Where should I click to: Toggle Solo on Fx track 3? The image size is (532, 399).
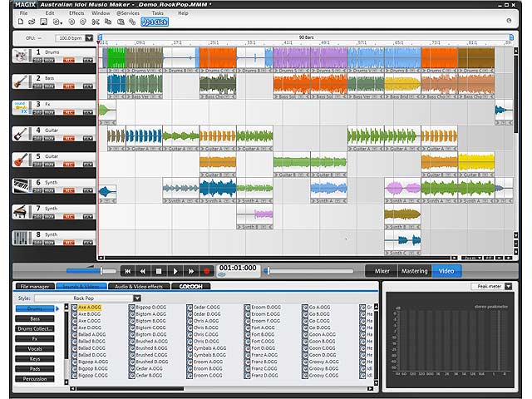coord(37,112)
